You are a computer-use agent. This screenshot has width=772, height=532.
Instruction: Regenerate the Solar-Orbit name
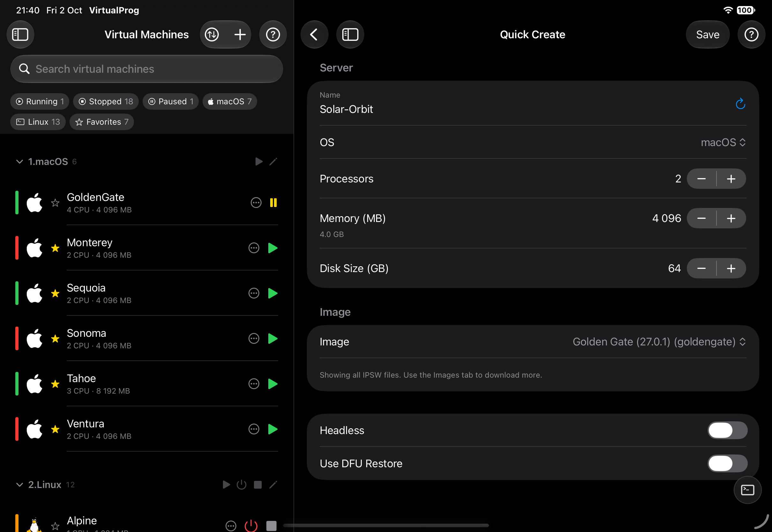(x=740, y=104)
